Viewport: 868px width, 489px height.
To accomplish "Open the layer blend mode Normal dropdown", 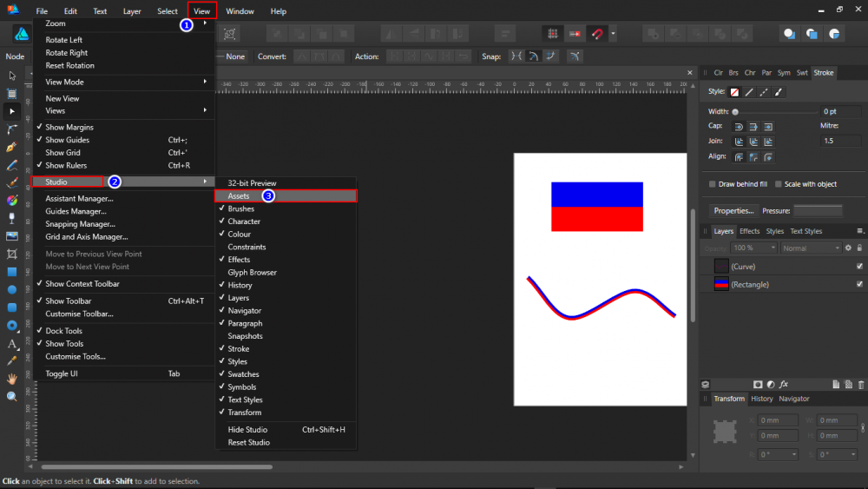I will (x=812, y=248).
